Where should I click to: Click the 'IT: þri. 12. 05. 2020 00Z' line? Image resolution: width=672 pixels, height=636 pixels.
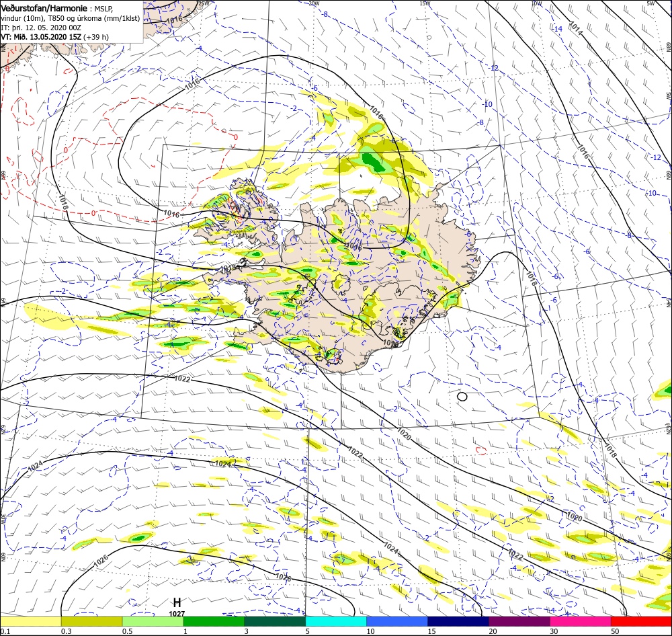[x=41, y=28]
